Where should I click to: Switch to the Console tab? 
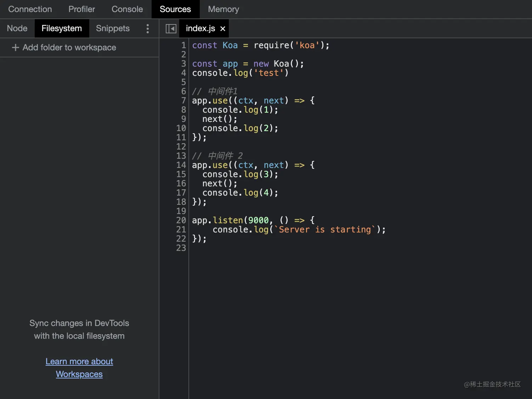pos(127,9)
